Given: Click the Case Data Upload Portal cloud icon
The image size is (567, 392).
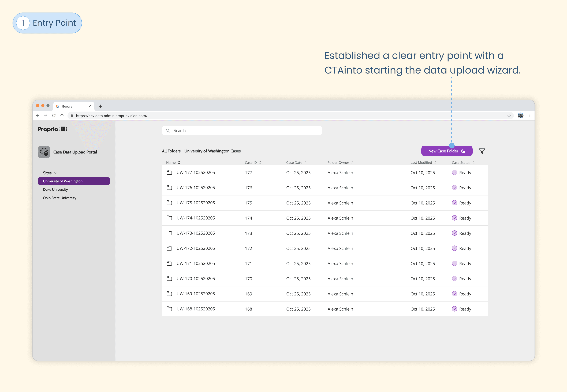Looking at the screenshot, I should (x=44, y=152).
